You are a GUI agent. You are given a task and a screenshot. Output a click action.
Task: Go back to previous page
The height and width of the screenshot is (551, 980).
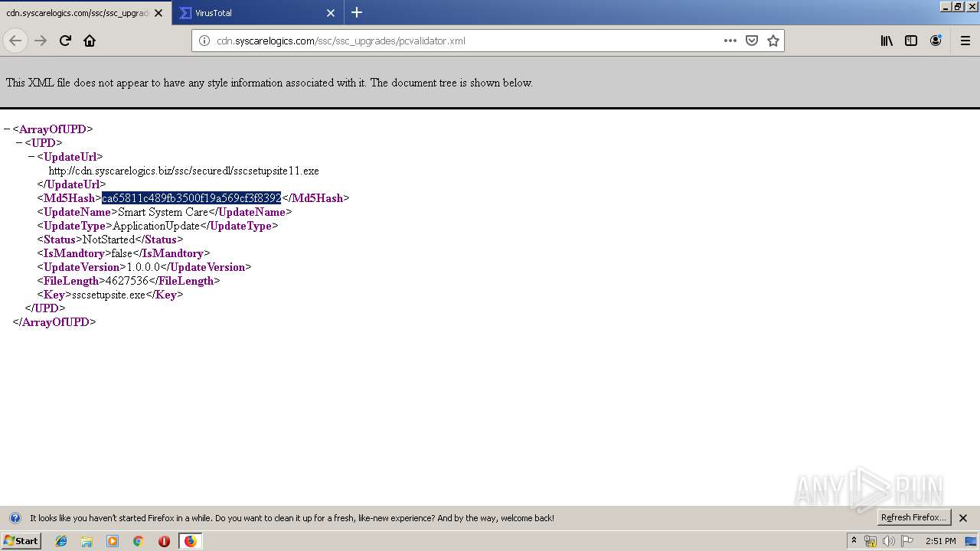(15, 41)
